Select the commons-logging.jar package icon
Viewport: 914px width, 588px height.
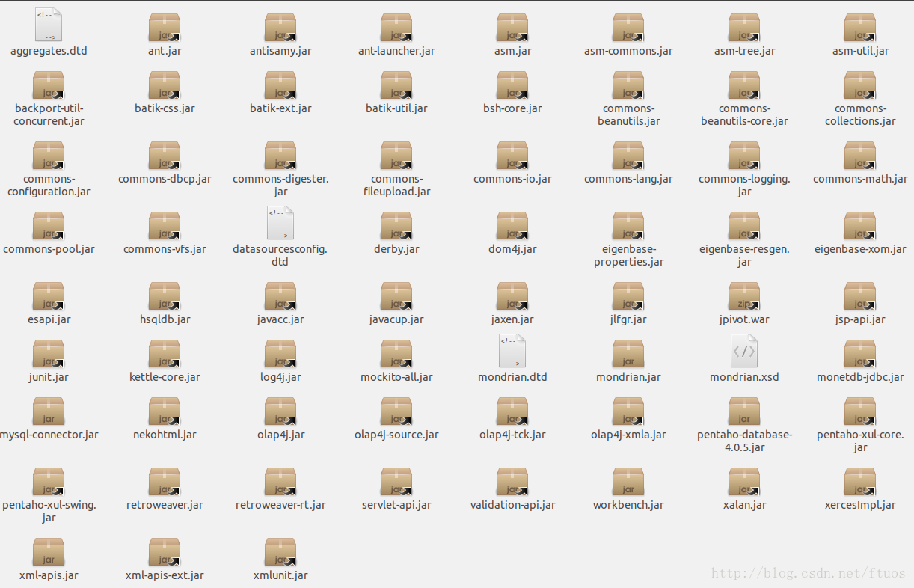click(744, 156)
